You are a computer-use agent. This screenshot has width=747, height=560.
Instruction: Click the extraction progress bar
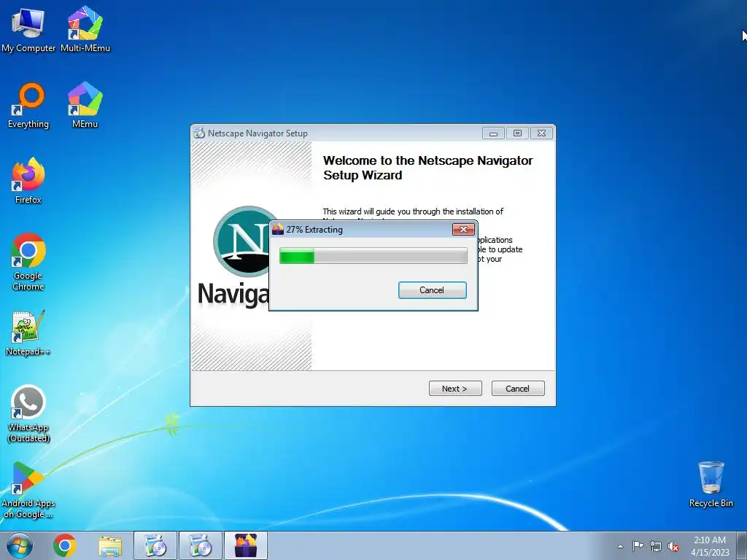click(373, 256)
